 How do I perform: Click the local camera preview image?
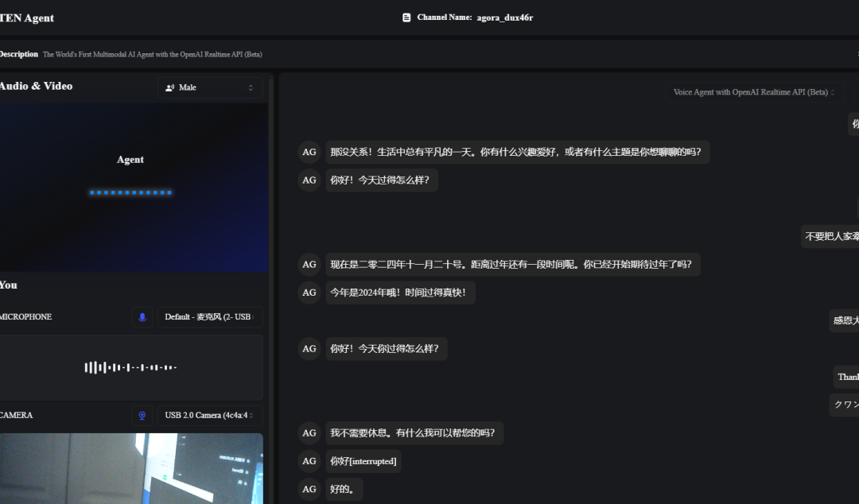pos(131,468)
